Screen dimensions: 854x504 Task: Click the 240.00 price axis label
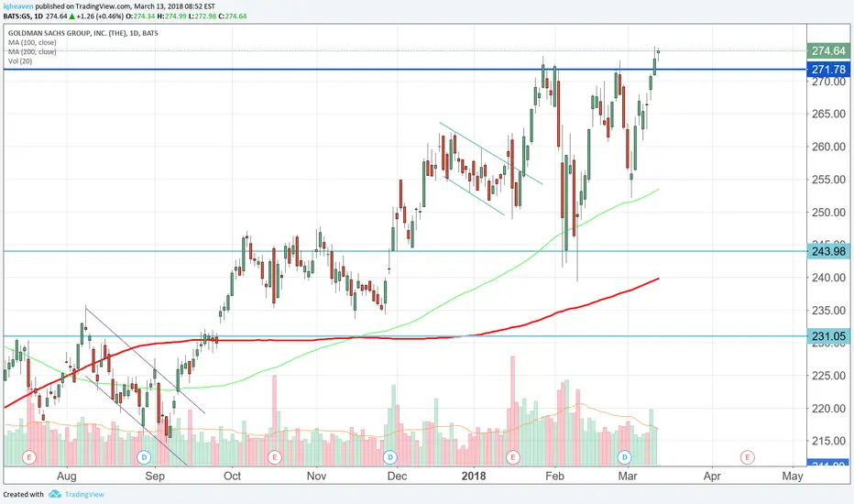828,278
